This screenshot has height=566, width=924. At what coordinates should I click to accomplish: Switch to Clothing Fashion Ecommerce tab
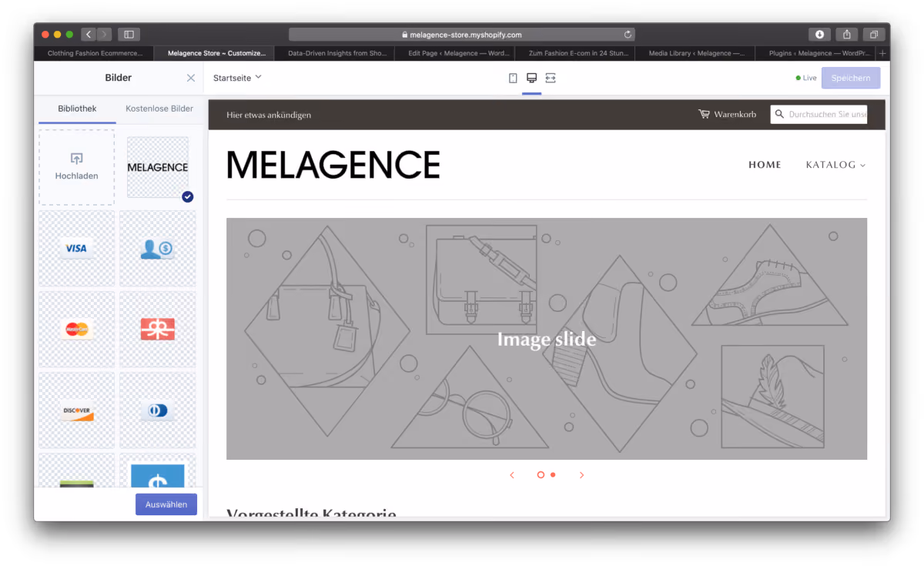tap(95, 53)
